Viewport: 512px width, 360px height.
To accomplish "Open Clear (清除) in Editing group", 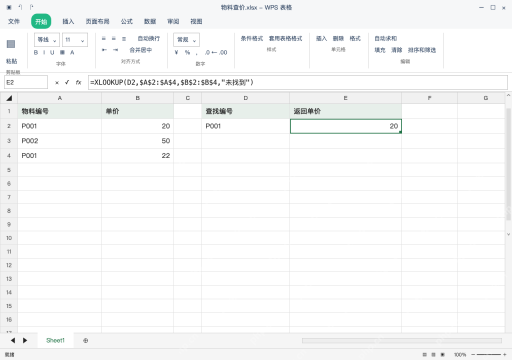I will tap(397, 50).
